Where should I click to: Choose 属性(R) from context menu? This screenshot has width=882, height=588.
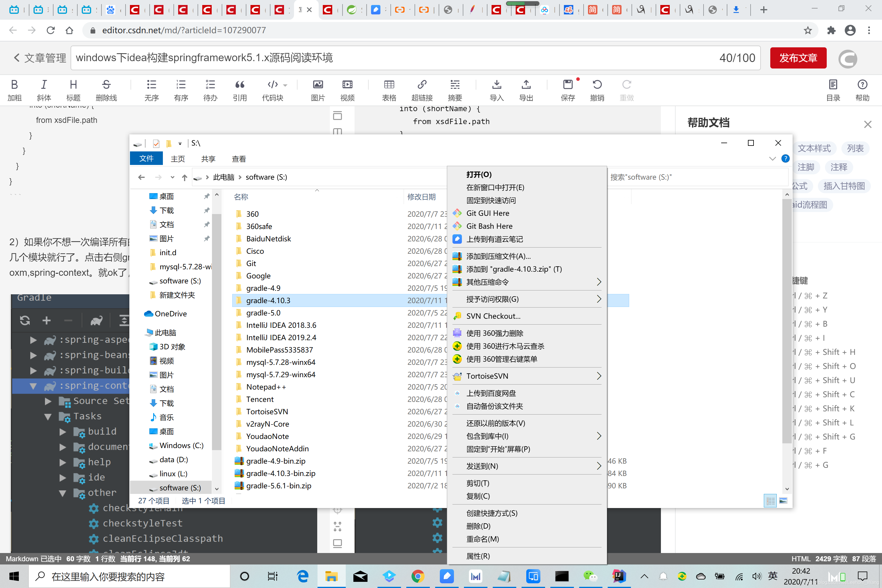(527, 556)
